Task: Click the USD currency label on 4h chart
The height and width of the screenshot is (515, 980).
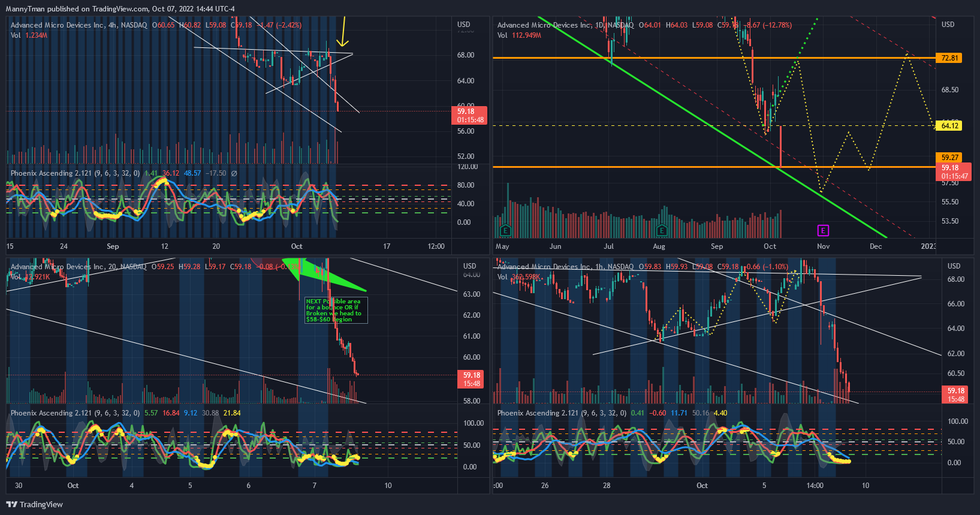Action: point(464,25)
